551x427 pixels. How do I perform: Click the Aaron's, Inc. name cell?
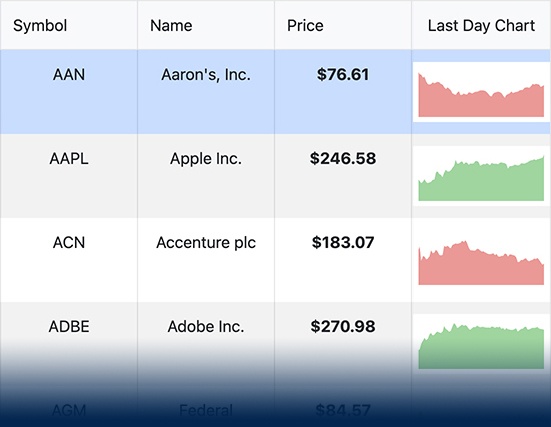click(206, 92)
